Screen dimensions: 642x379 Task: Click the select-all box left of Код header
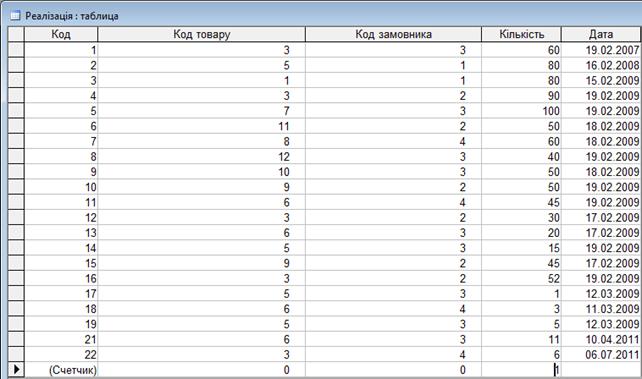(x=16, y=34)
